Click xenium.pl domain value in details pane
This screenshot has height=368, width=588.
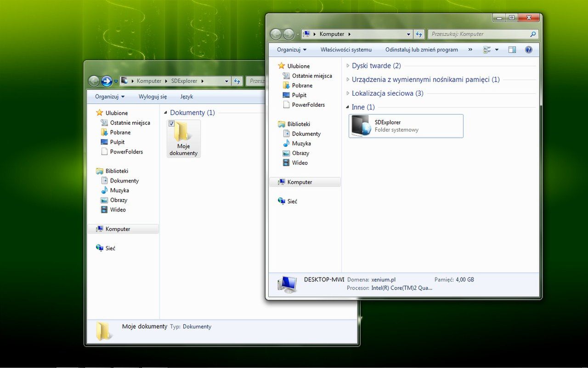click(384, 279)
